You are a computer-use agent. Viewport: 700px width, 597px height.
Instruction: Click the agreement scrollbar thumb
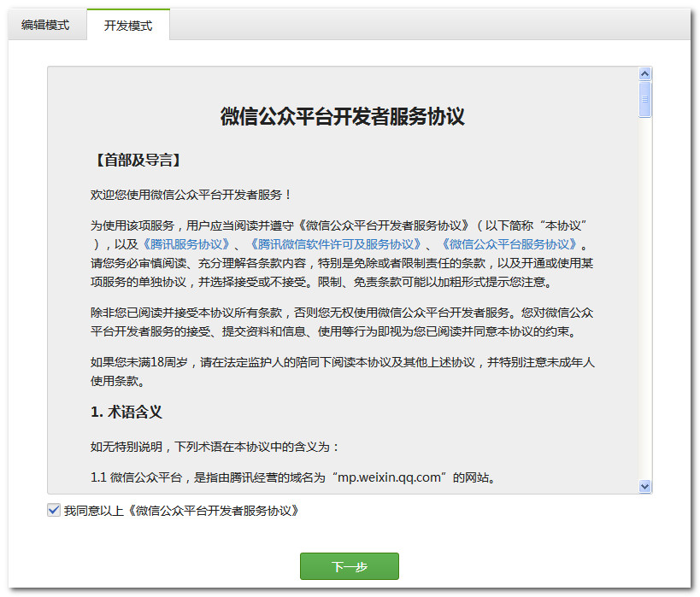coord(644,99)
